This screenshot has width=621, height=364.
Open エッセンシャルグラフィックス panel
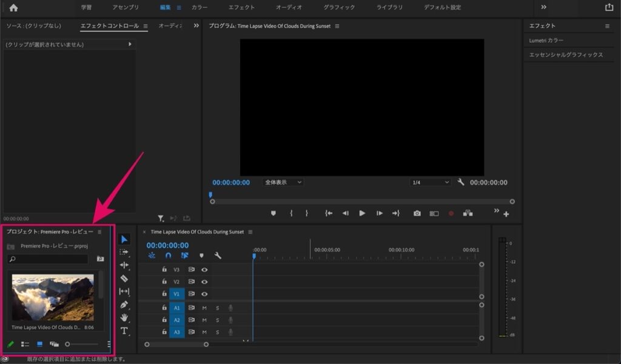(566, 55)
